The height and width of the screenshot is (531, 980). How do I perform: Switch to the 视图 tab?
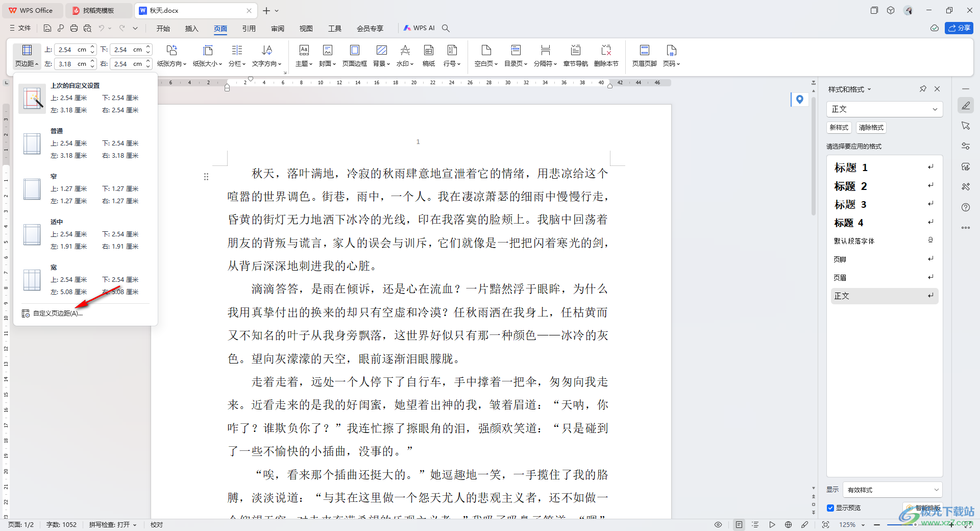click(x=306, y=28)
